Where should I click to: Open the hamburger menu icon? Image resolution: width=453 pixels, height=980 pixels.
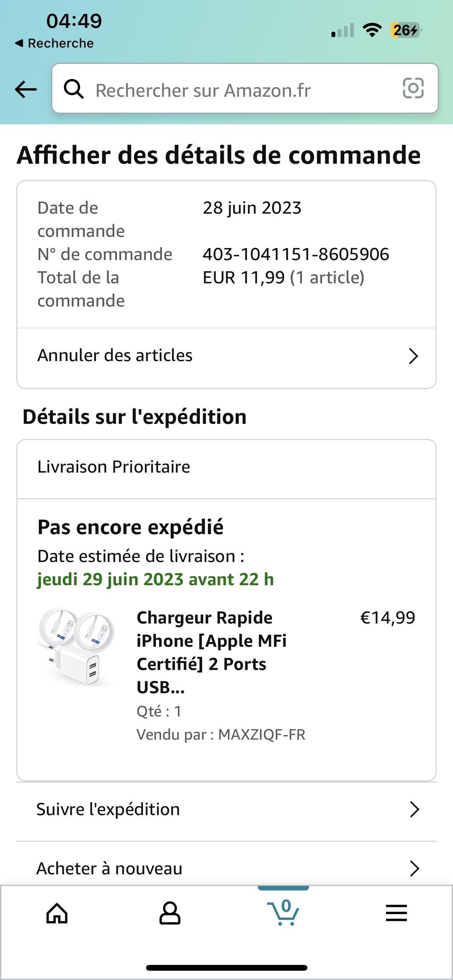pos(396,913)
